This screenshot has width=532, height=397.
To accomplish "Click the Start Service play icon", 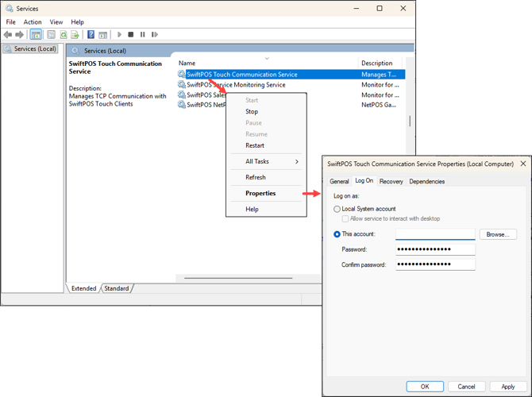I will 119,35.
